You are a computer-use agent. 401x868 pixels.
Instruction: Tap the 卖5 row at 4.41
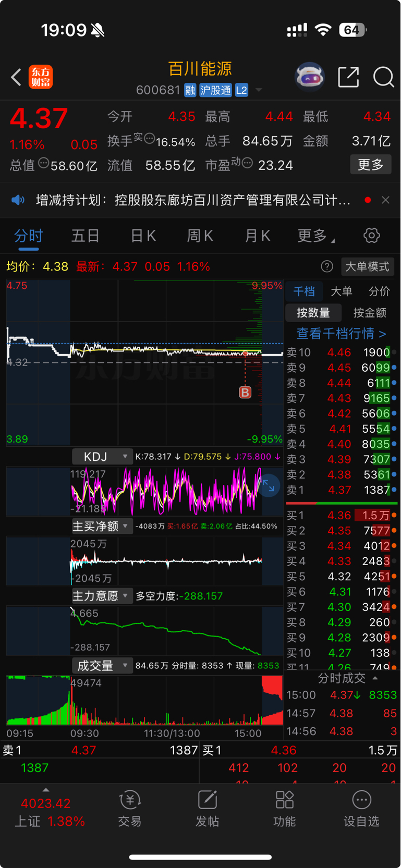[342, 429]
